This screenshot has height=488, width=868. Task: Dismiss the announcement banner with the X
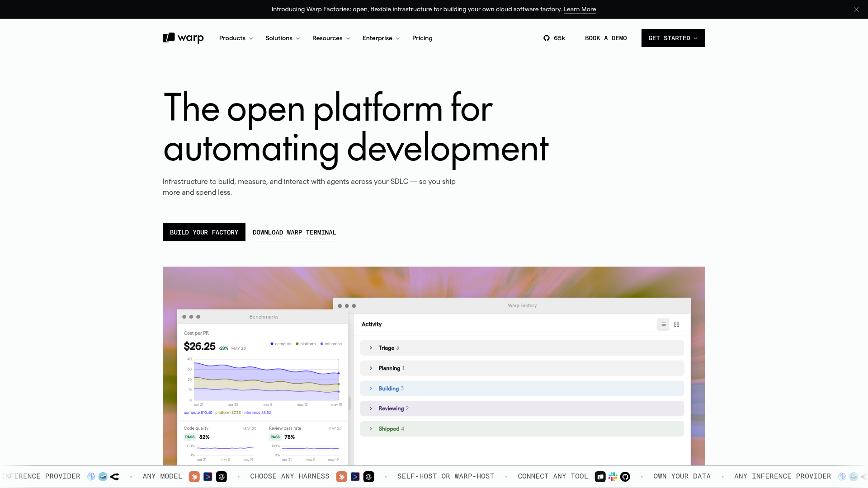click(856, 9)
